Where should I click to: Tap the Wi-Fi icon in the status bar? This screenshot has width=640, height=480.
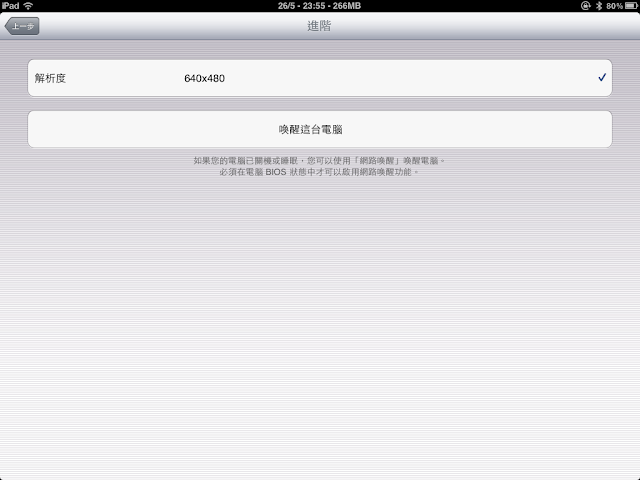click(28, 6)
